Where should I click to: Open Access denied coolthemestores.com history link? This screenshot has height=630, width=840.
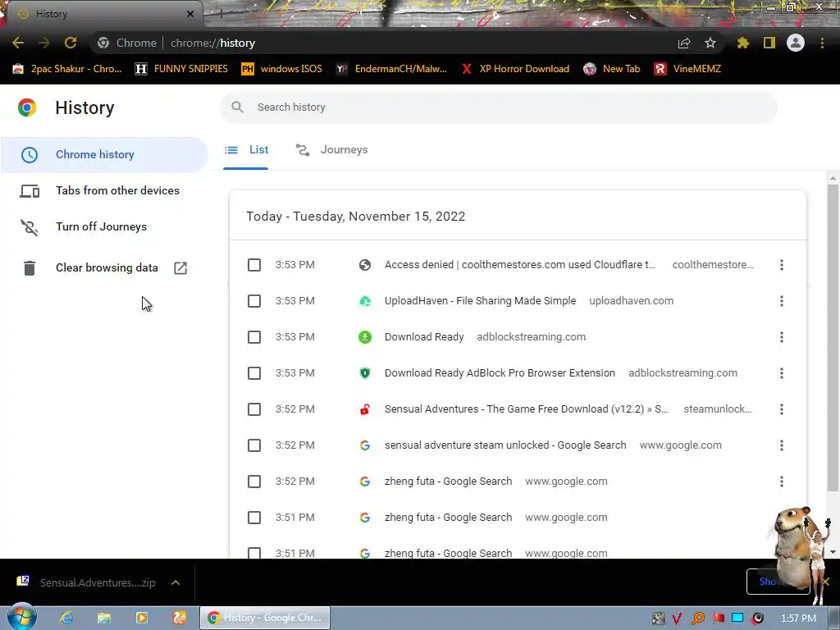tap(519, 265)
